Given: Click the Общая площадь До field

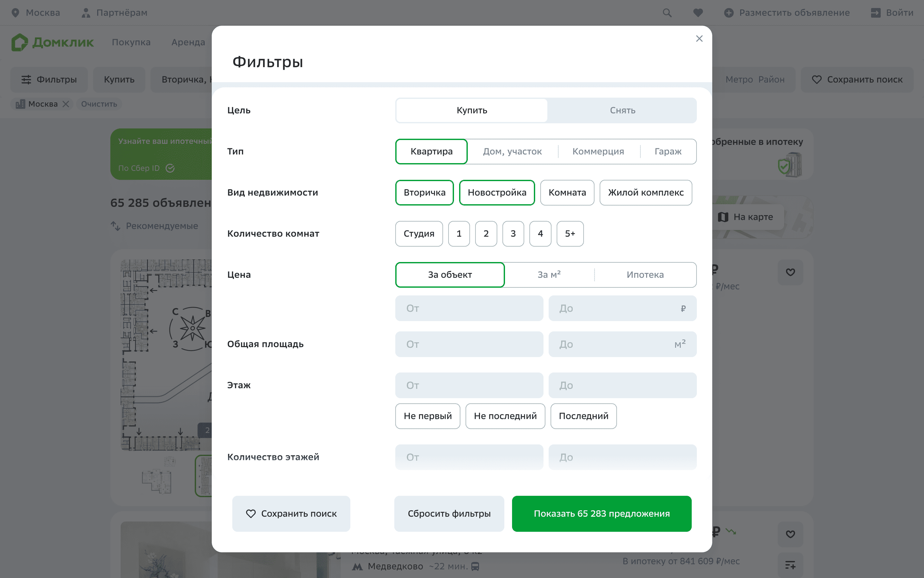Looking at the screenshot, I should click(622, 344).
